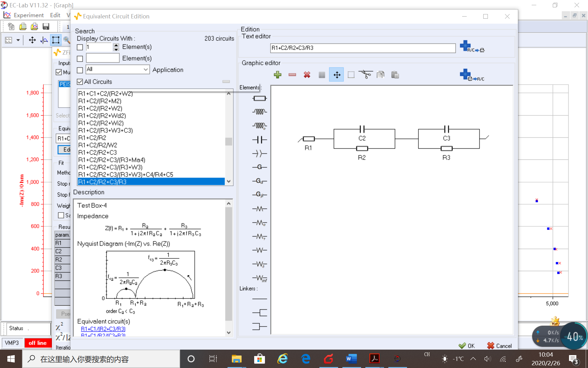Toggle the grid display icon
588x368 pixels.
coord(322,75)
